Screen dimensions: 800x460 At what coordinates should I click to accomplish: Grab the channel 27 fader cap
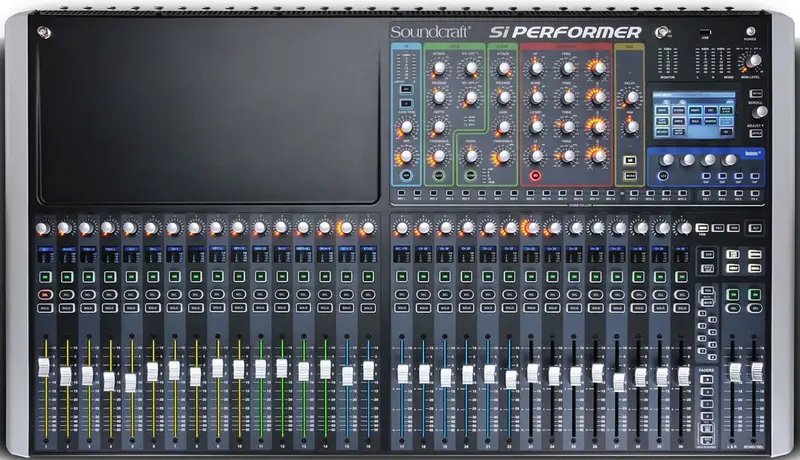point(618,382)
